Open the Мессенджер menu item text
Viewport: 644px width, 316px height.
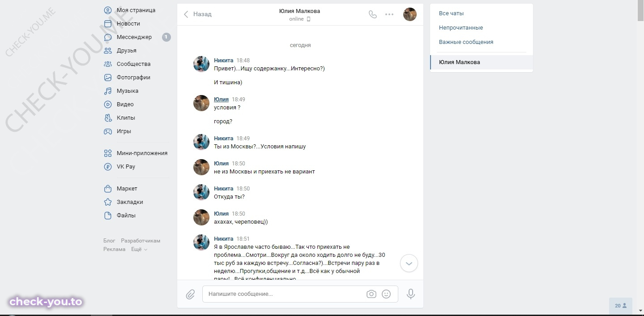click(134, 37)
